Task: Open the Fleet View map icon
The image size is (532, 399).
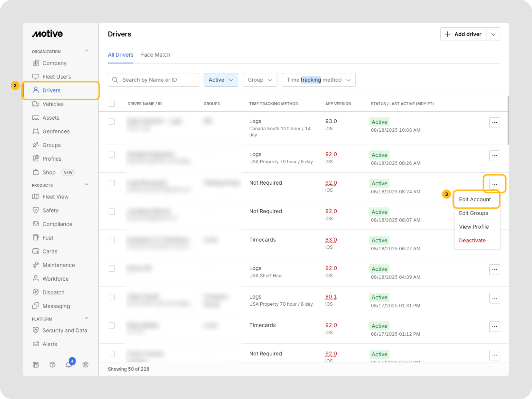Action: click(x=36, y=197)
